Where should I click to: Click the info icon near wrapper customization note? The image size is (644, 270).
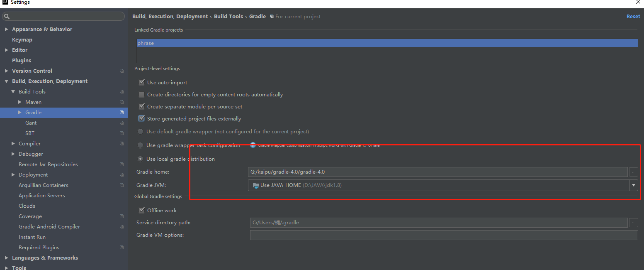tap(253, 145)
